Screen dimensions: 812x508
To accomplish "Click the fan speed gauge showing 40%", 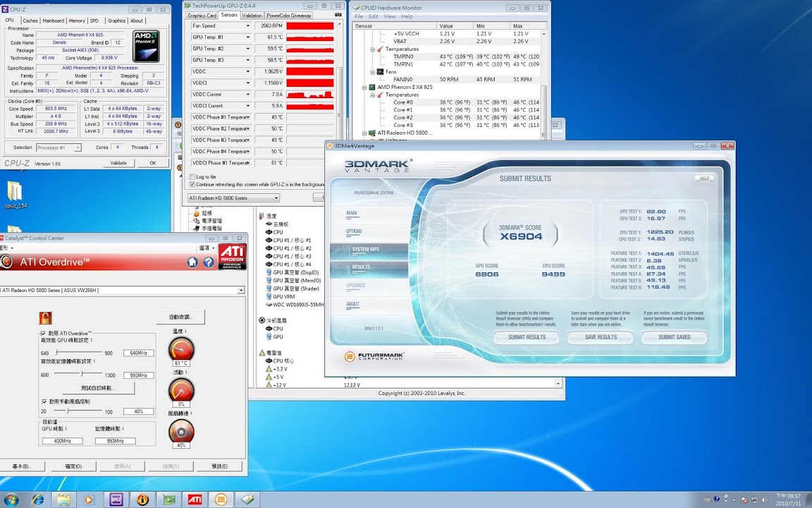I will pos(181,431).
